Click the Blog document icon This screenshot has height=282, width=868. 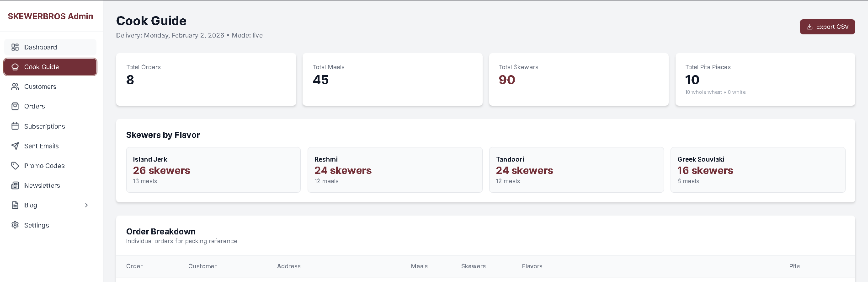pos(15,205)
